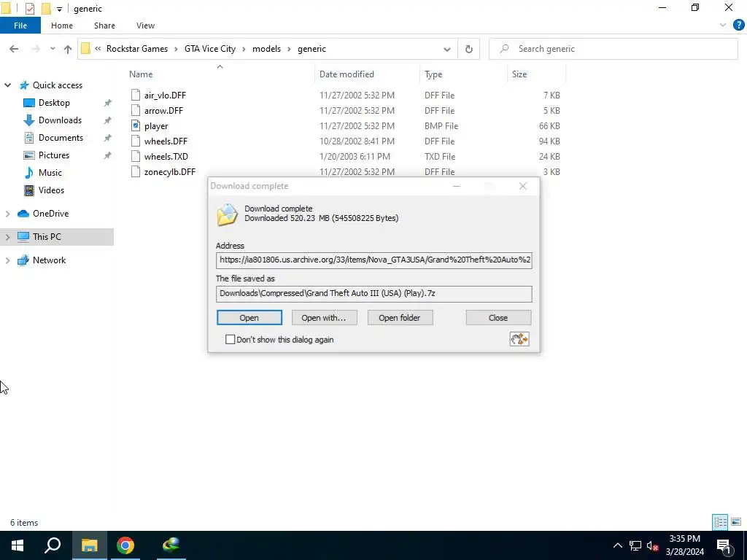
Task: Open the File menu
Action: pyautogui.click(x=20, y=26)
